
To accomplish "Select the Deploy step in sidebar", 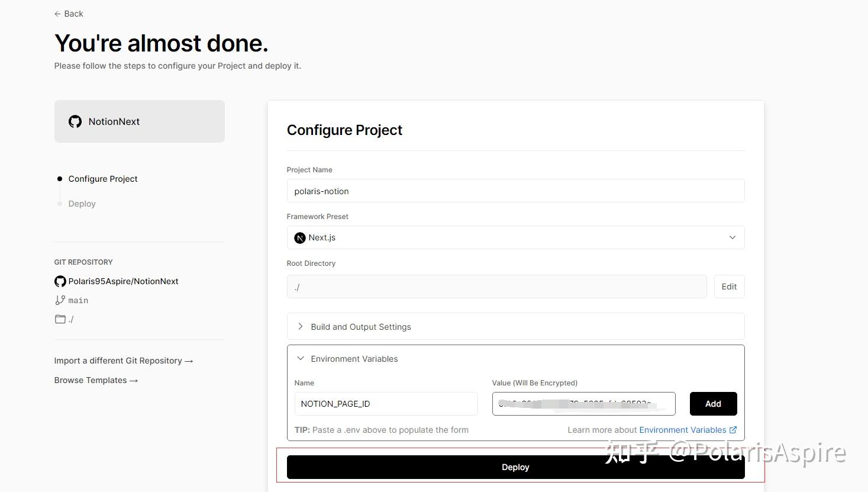I will click(82, 204).
